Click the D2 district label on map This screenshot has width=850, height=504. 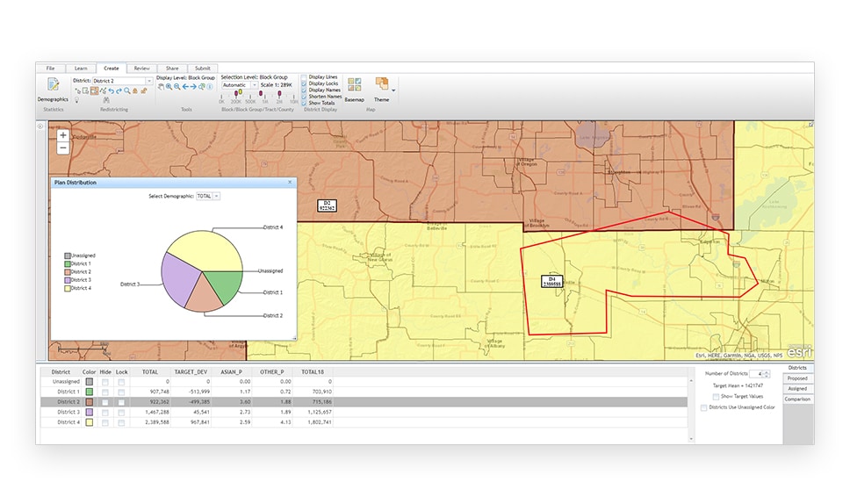tap(327, 205)
